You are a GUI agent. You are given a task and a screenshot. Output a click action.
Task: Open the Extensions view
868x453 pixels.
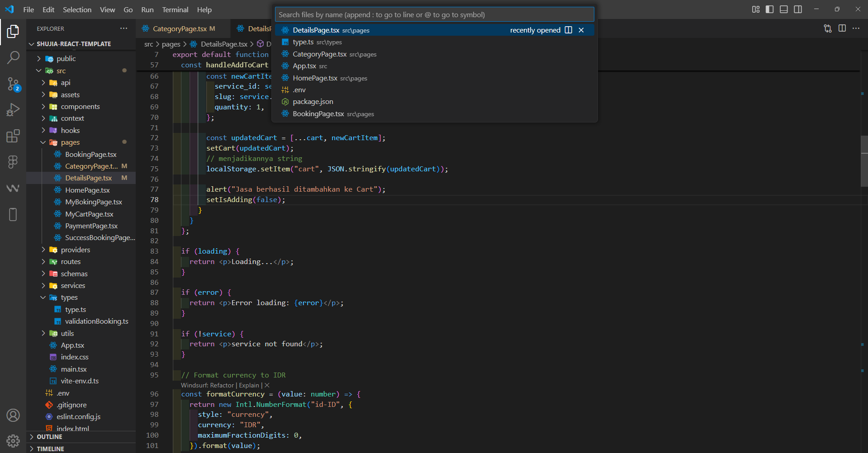tap(13, 136)
